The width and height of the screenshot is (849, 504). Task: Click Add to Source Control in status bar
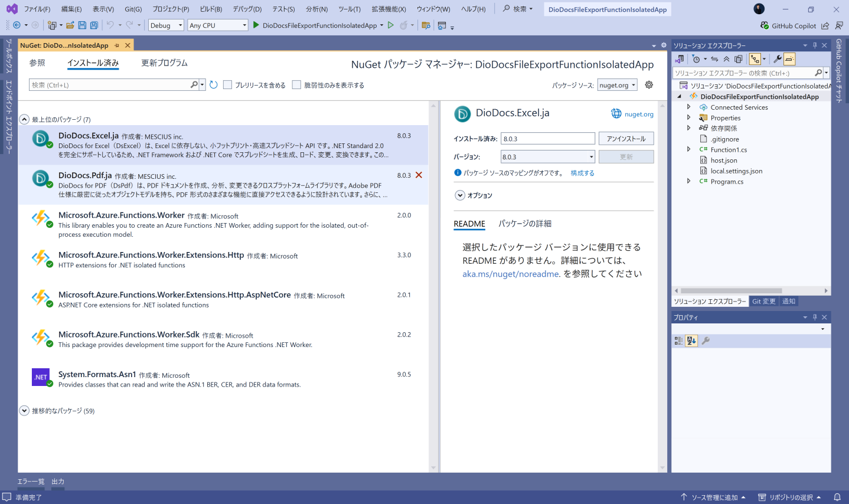click(x=713, y=498)
